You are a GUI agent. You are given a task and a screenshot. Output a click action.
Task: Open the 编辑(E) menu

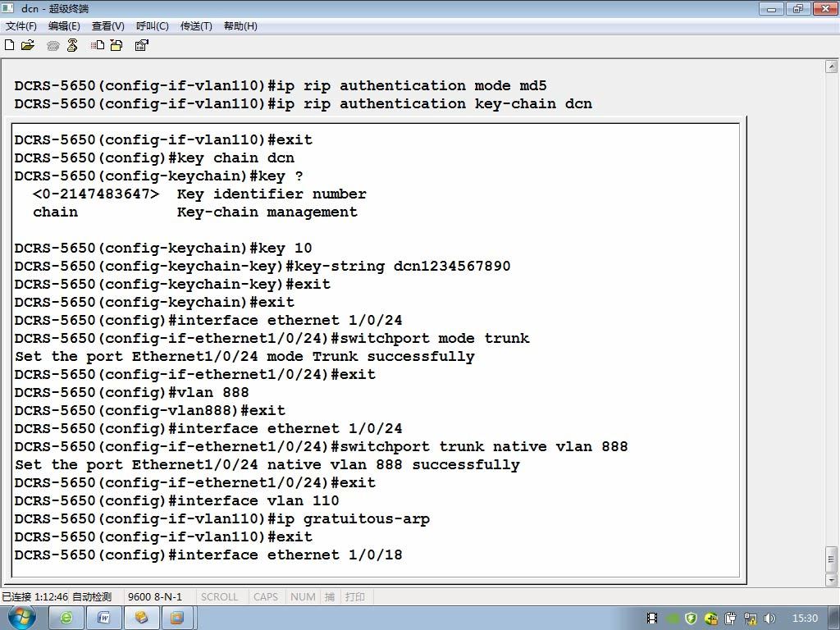click(64, 25)
